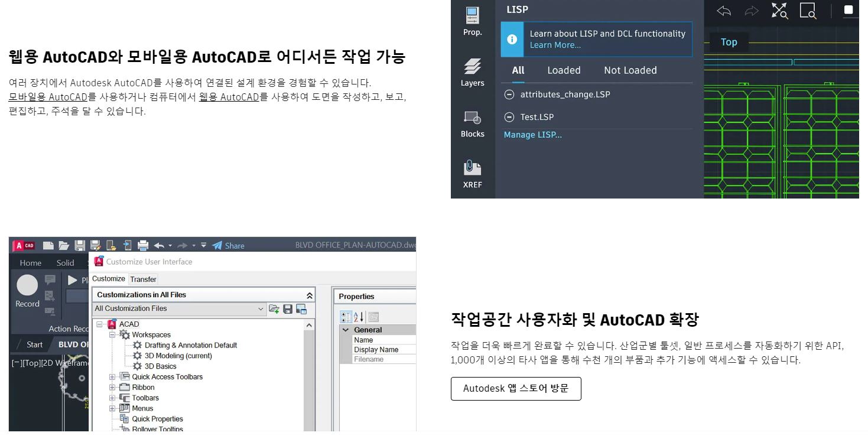Select the All tab in LISP panel
The width and height of the screenshot is (868, 439).
point(518,70)
